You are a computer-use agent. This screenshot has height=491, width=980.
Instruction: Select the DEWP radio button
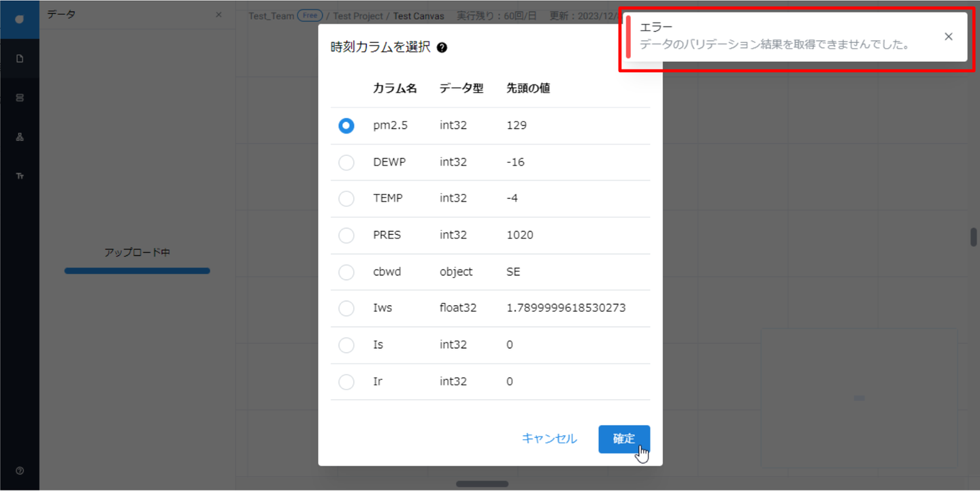[x=346, y=162]
